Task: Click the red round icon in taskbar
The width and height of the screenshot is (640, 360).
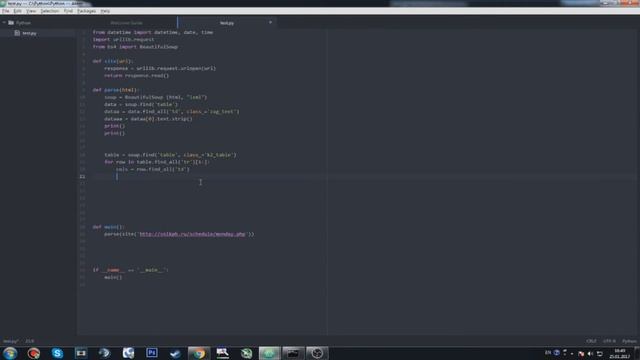Action: pyautogui.click(x=33, y=353)
